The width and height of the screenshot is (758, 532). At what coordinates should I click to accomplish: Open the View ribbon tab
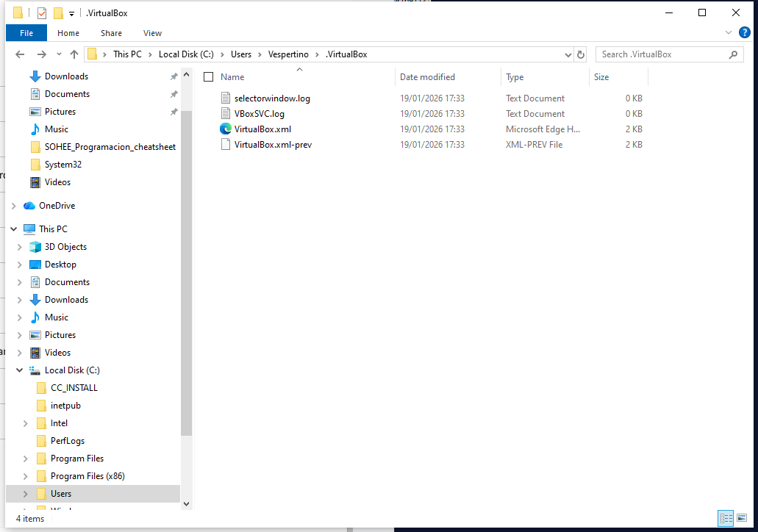click(152, 33)
